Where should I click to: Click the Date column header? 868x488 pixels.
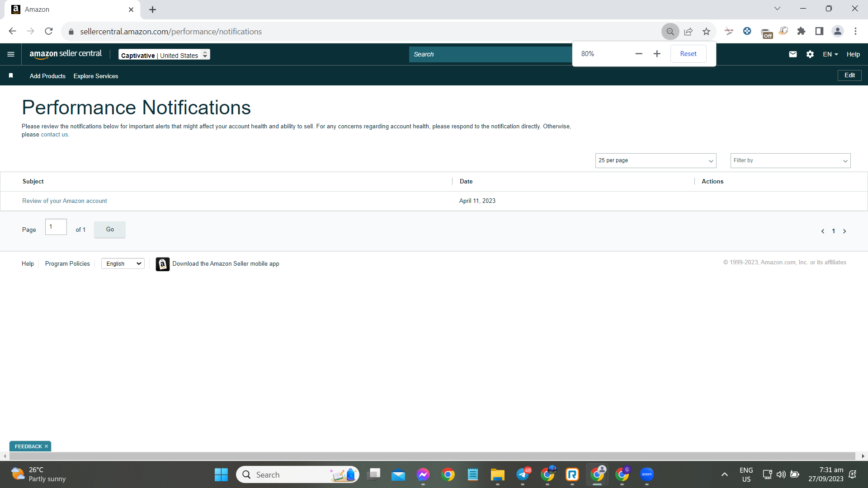coord(466,181)
